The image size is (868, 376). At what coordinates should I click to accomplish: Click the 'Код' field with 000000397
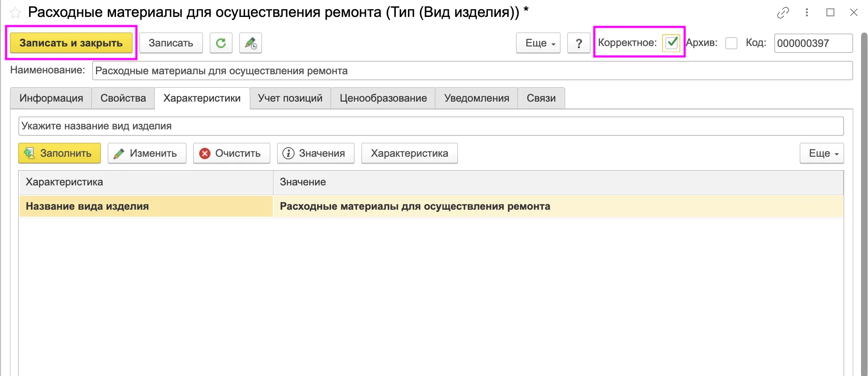(x=813, y=43)
